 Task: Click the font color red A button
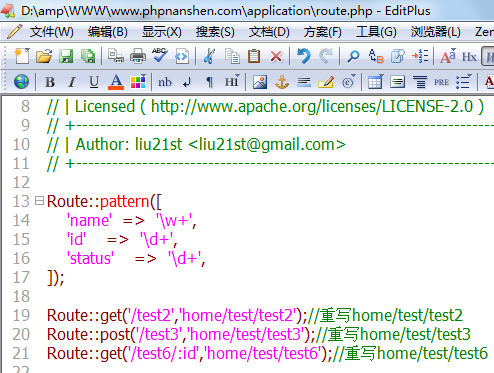click(x=116, y=82)
